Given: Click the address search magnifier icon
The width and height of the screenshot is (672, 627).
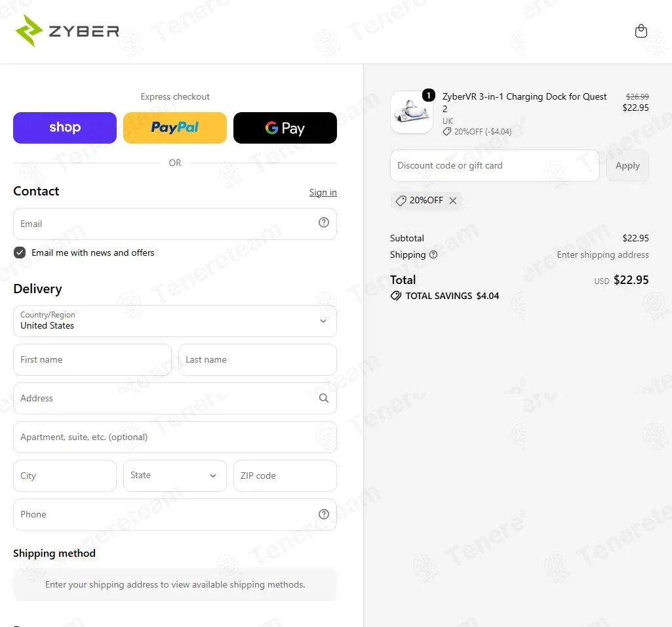Looking at the screenshot, I should pyautogui.click(x=324, y=398).
